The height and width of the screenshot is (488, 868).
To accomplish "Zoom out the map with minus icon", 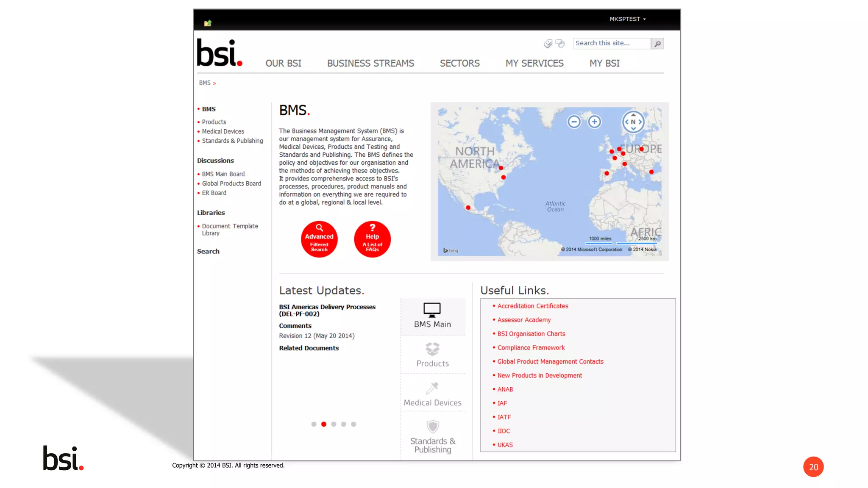I will [574, 122].
